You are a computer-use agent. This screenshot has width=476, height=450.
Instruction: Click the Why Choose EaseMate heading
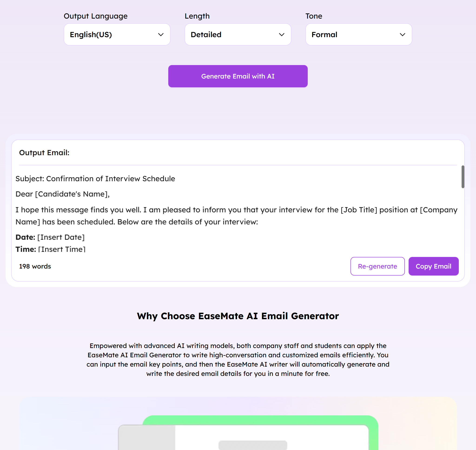point(238,316)
